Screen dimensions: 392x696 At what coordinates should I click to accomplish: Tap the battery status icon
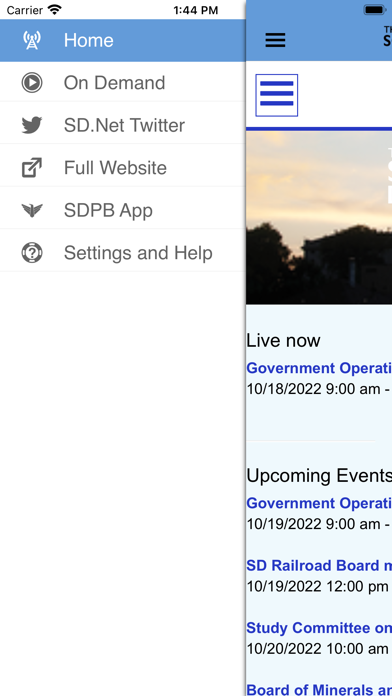(x=375, y=10)
